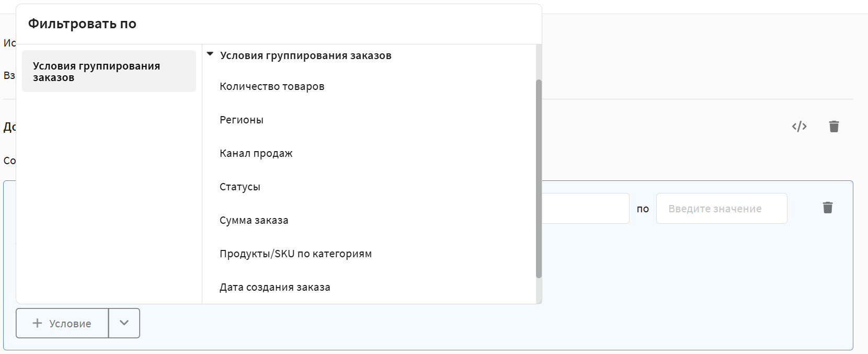The width and height of the screenshot is (868, 354).
Task: Choose the Количество товаров filter
Action: [x=272, y=86]
